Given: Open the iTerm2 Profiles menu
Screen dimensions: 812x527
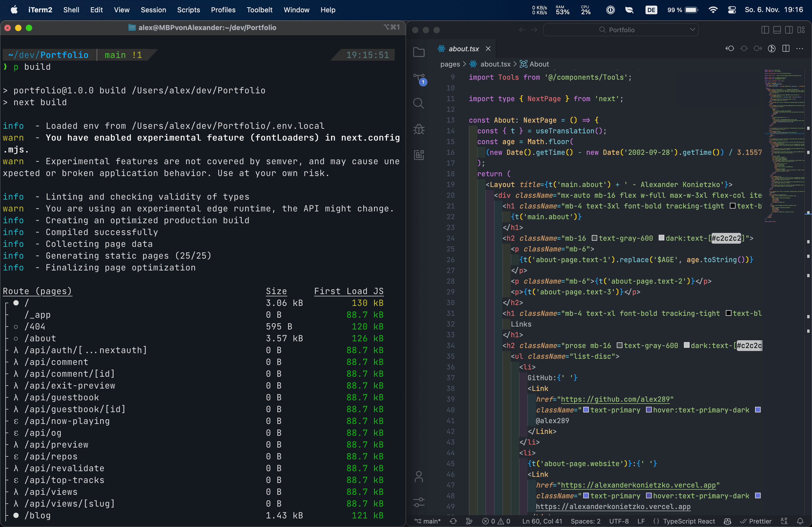Looking at the screenshot, I should tap(223, 10).
